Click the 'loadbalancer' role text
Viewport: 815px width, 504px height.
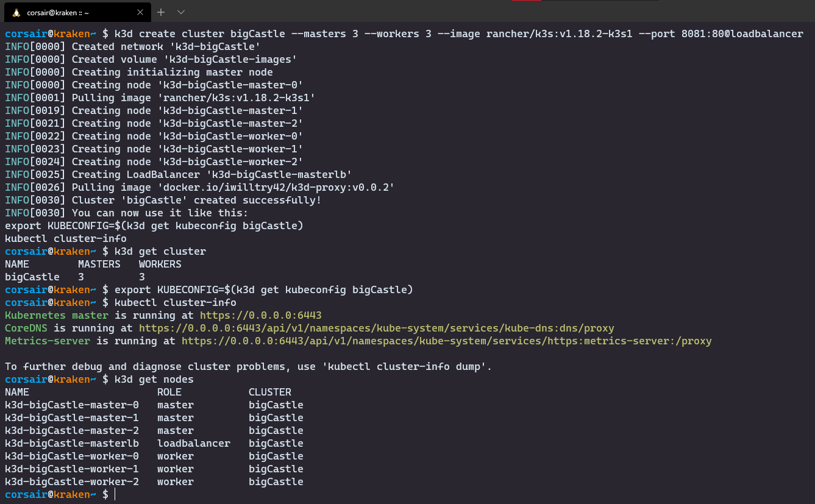(x=194, y=443)
